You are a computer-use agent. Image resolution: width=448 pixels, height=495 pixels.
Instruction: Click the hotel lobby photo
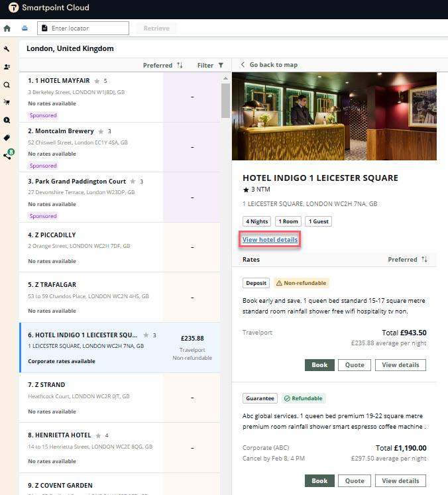pos(334,116)
